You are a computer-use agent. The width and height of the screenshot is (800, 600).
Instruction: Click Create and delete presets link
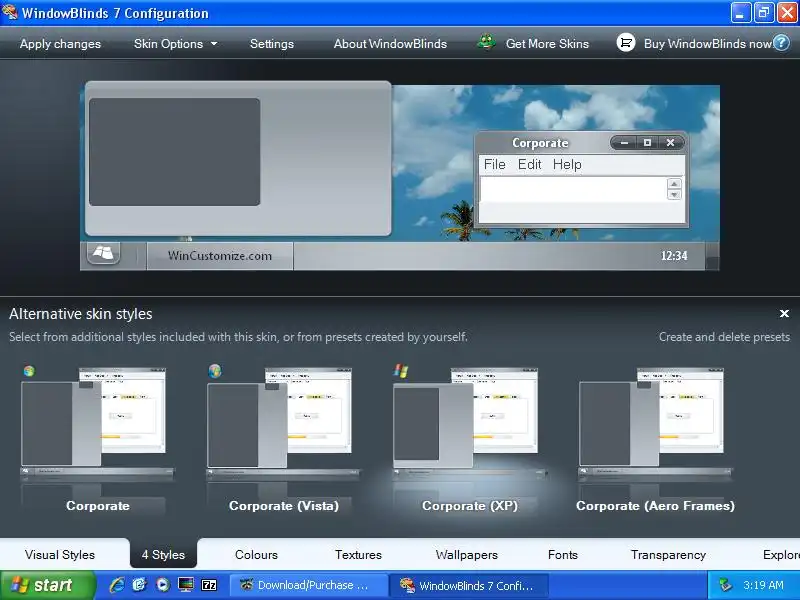tap(724, 337)
